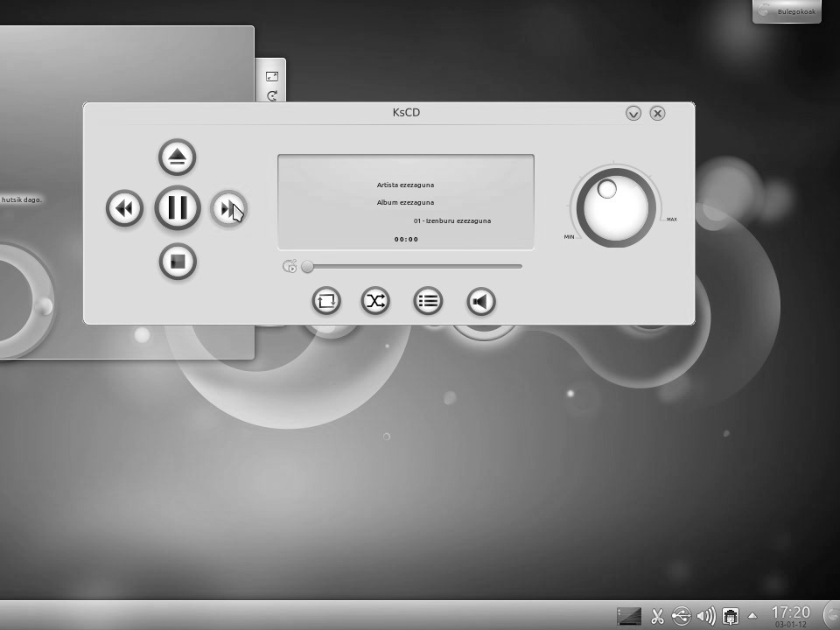Pause playback in KsCD
Screen dimensions: 840x630
[x=178, y=207]
